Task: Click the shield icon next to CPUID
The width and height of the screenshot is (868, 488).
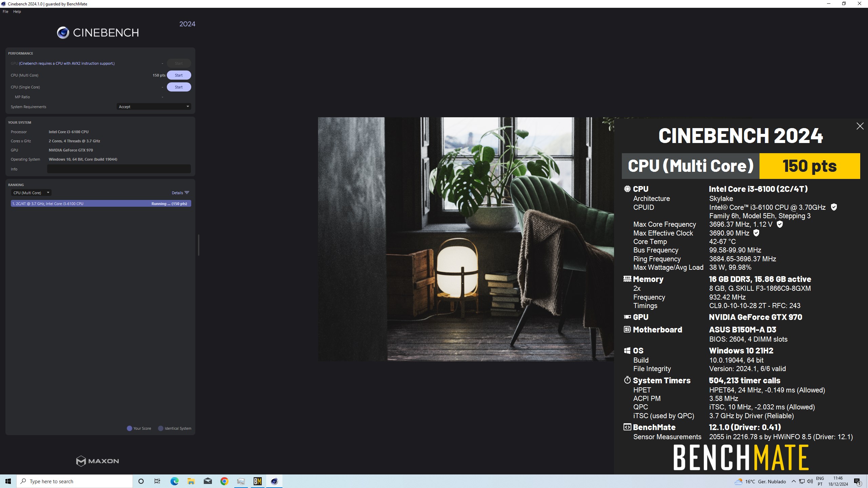Action: tap(834, 207)
